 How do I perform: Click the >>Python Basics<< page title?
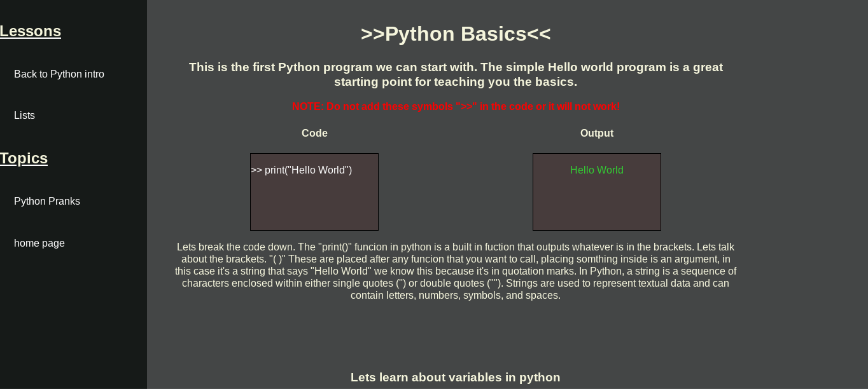(x=456, y=34)
